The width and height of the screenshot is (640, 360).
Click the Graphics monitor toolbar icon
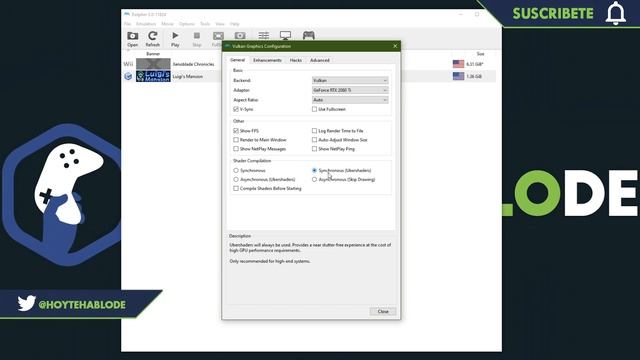pos(285,36)
